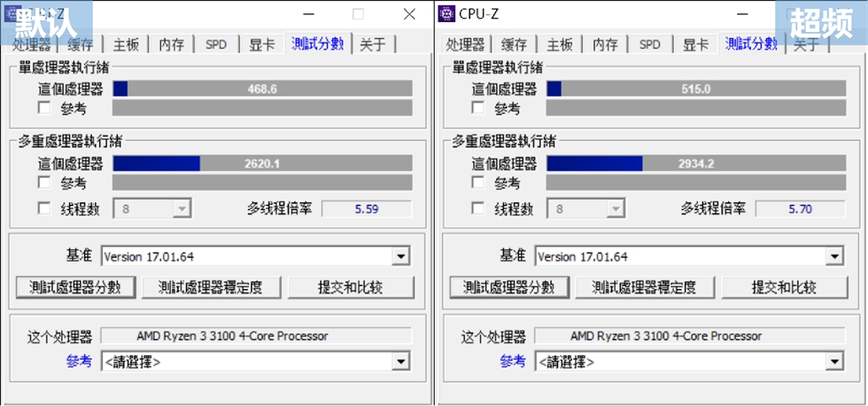Enable single-thread 參考 checkbox in right window
This screenshot has height=406, width=868.
(x=477, y=107)
